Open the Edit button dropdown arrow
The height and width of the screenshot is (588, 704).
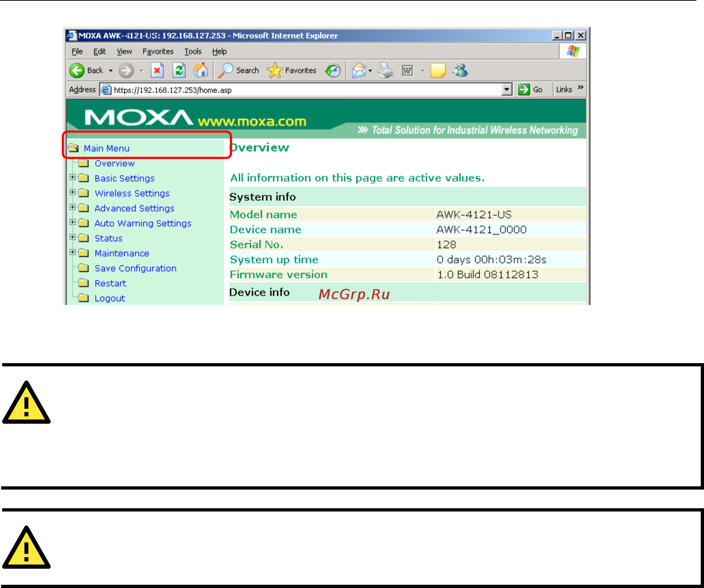[423, 71]
